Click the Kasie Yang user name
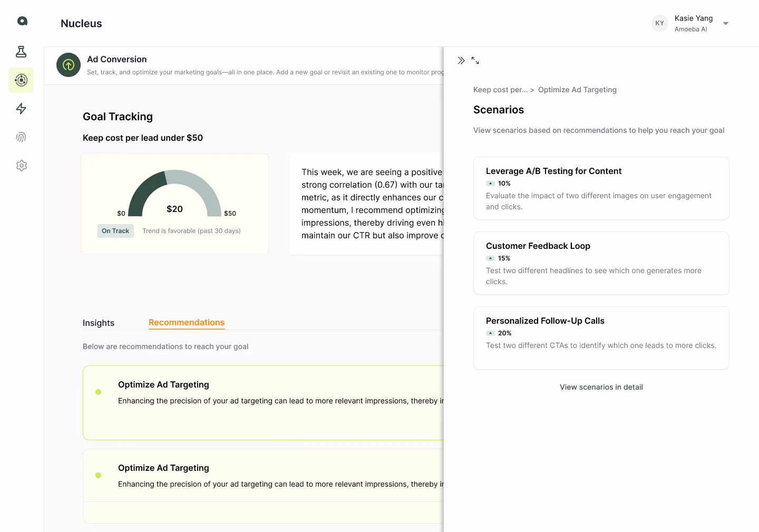This screenshot has width=759, height=532. point(694,18)
